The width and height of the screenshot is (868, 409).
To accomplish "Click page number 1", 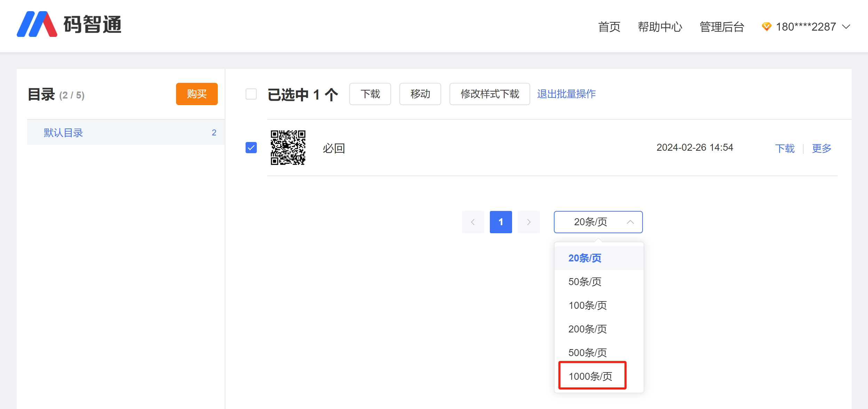I will [x=501, y=222].
